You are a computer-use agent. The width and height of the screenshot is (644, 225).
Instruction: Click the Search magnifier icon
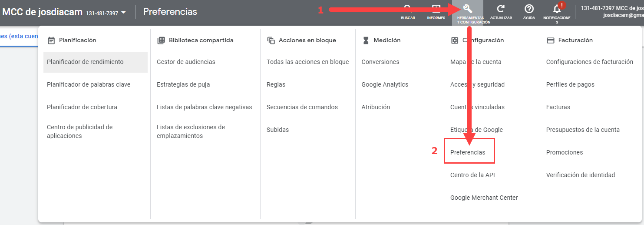[408, 10]
